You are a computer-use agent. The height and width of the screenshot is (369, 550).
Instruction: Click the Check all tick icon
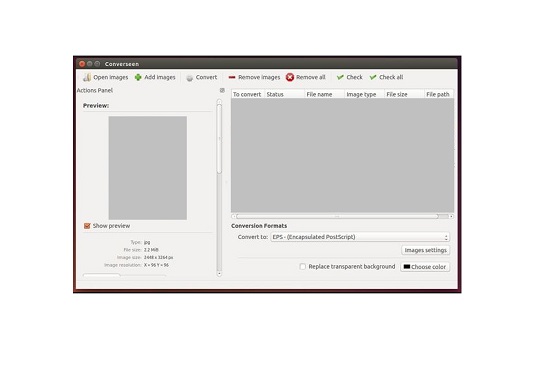pyautogui.click(x=373, y=77)
